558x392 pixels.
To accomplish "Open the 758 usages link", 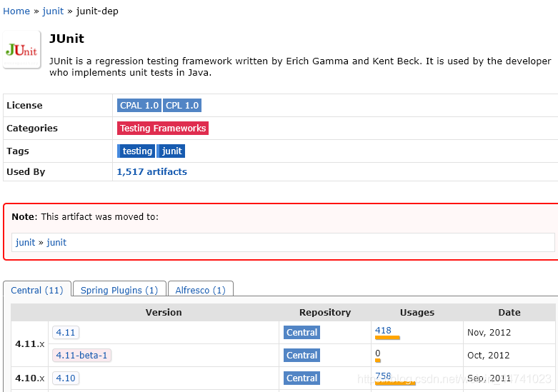I will pyautogui.click(x=383, y=376).
